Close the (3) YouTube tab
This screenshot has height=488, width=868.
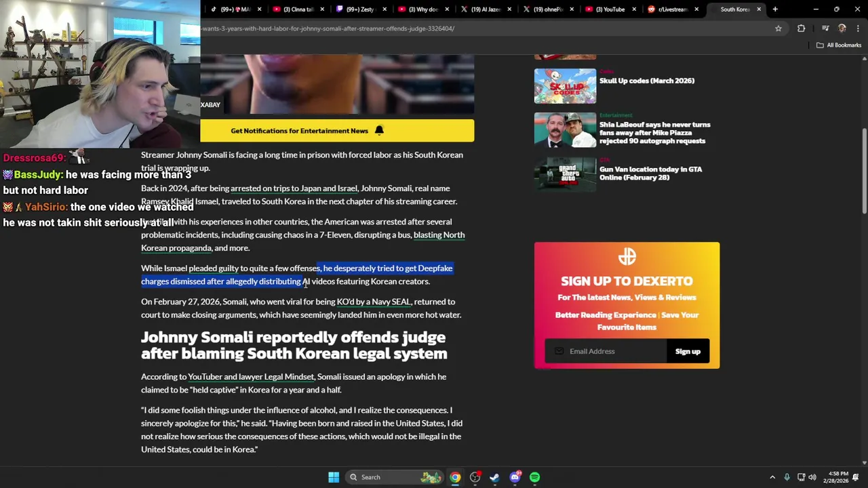(x=634, y=9)
